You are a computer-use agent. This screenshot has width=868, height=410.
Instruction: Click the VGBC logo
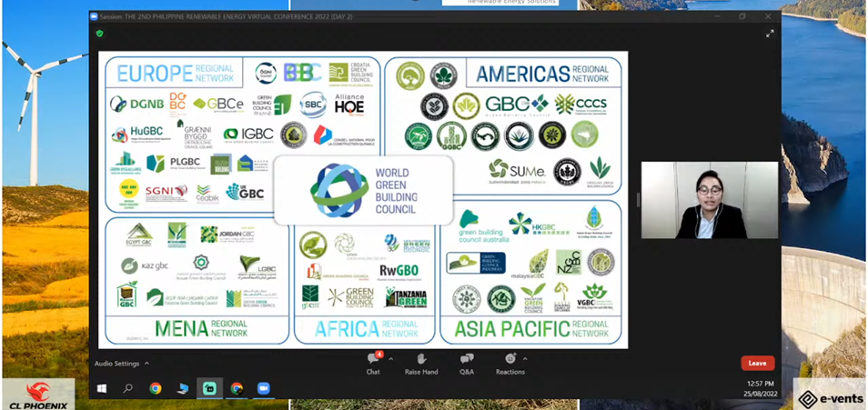597,297
